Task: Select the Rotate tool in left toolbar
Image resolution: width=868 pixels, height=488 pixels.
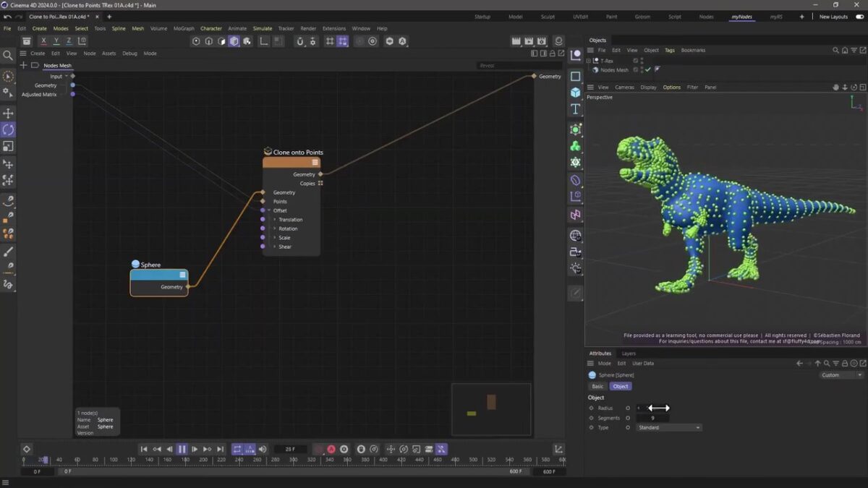Action: (9, 129)
